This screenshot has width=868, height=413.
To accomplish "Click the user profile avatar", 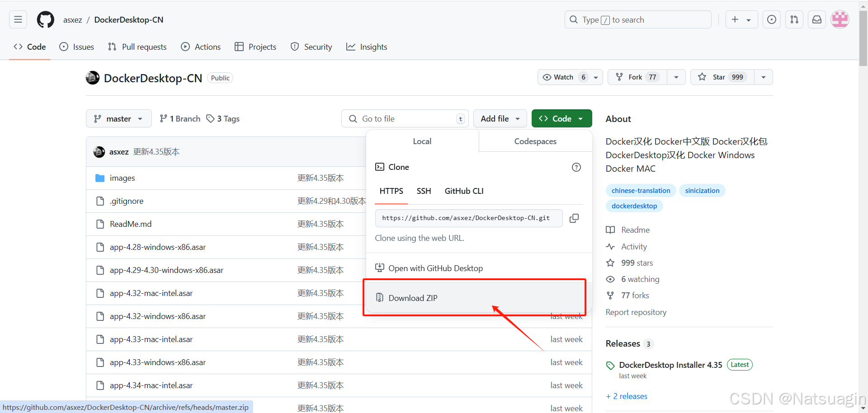I will pos(840,20).
